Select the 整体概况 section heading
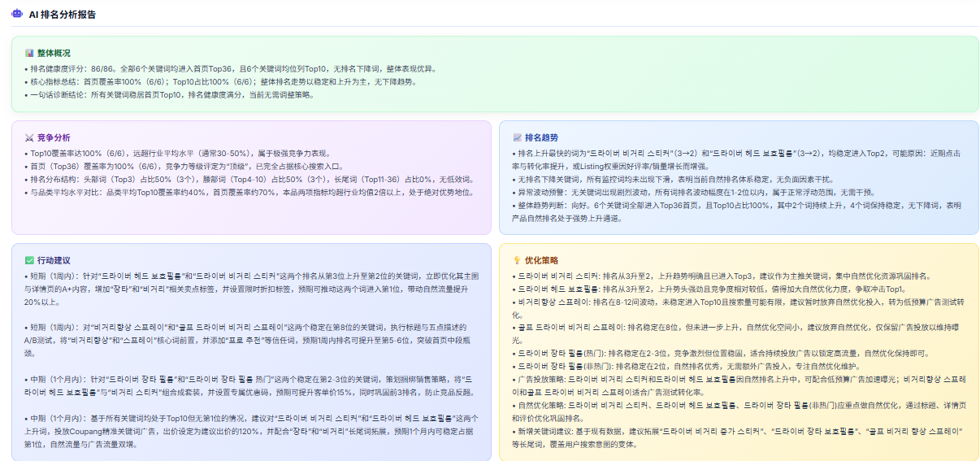The image size is (980, 461). 54,53
